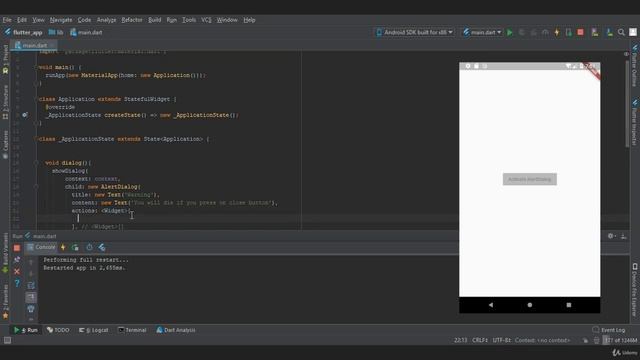Open the Edit menu
The width and height of the screenshot is (640, 360).
tap(22, 20)
